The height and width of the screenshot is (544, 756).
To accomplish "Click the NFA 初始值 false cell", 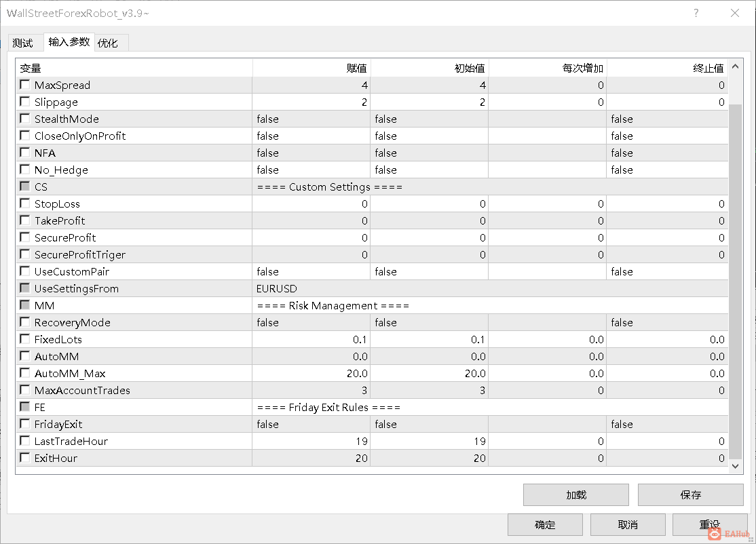I will (429, 153).
